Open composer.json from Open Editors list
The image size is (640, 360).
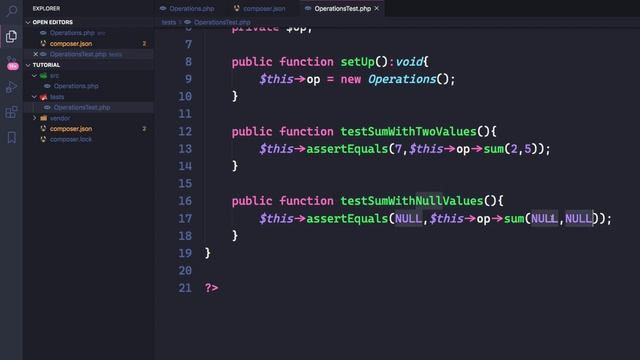click(71, 44)
